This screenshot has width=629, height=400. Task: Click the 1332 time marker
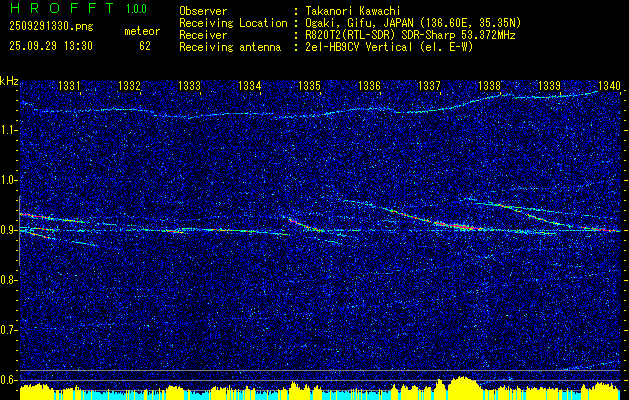coord(129,85)
